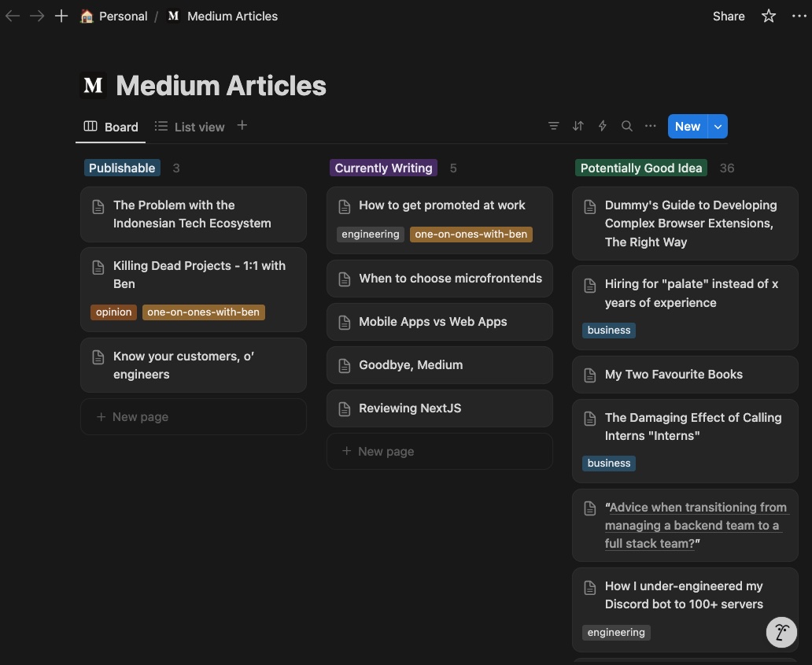Click one-on-ones-with-ben tag on Killing Dead Projects
812x665 pixels.
[204, 312]
